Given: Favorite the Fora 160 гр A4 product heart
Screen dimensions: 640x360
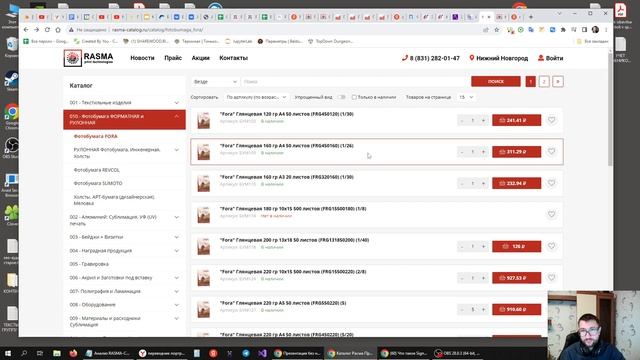Looking at the screenshot, I should pos(551,151).
